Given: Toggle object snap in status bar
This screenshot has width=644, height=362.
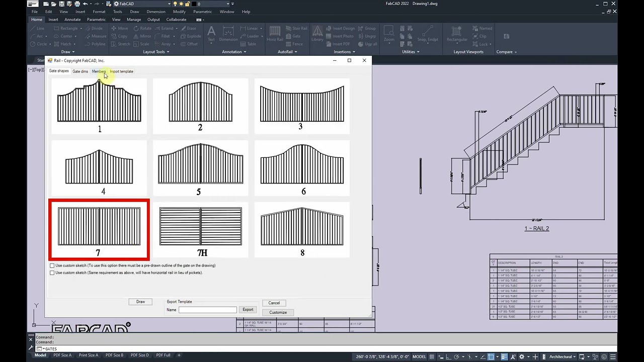Looking at the screenshot, I should [x=491, y=356].
